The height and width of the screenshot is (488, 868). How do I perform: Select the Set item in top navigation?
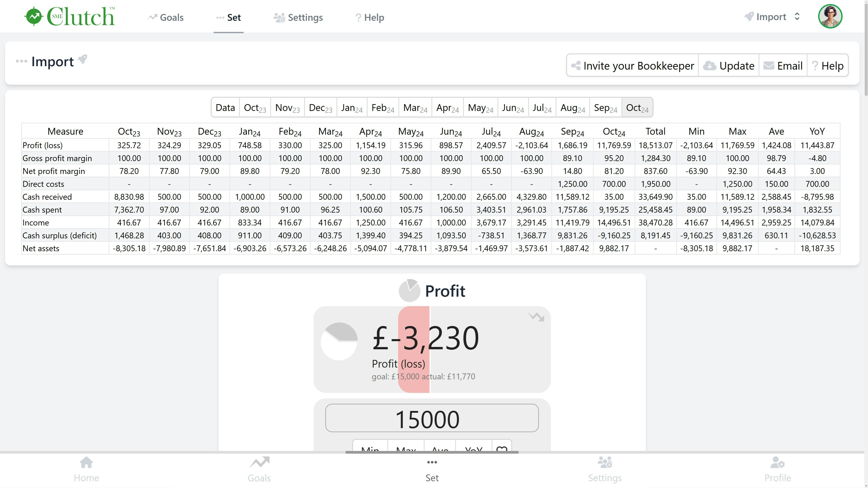(229, 17)
